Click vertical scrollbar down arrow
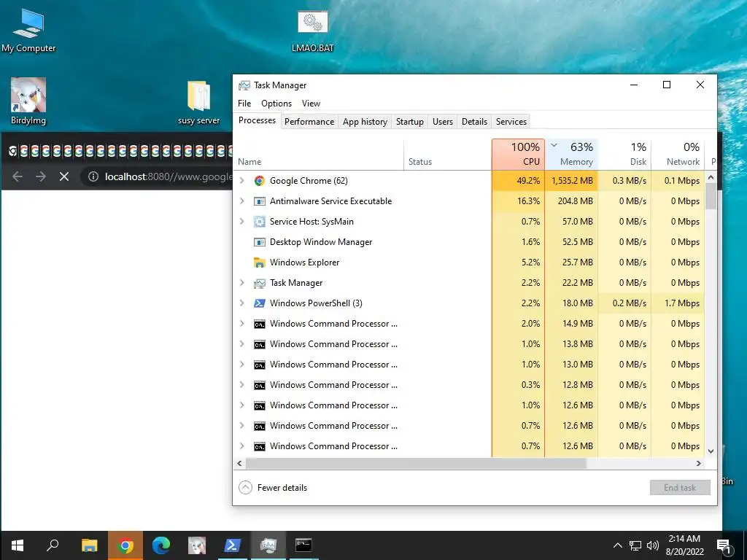This screenshot has height=560, width=747. 711,451
